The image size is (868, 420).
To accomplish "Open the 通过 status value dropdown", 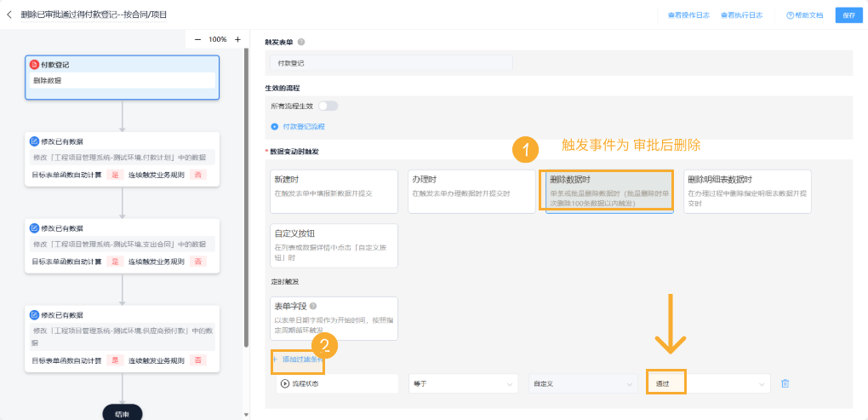I will 708,383.
